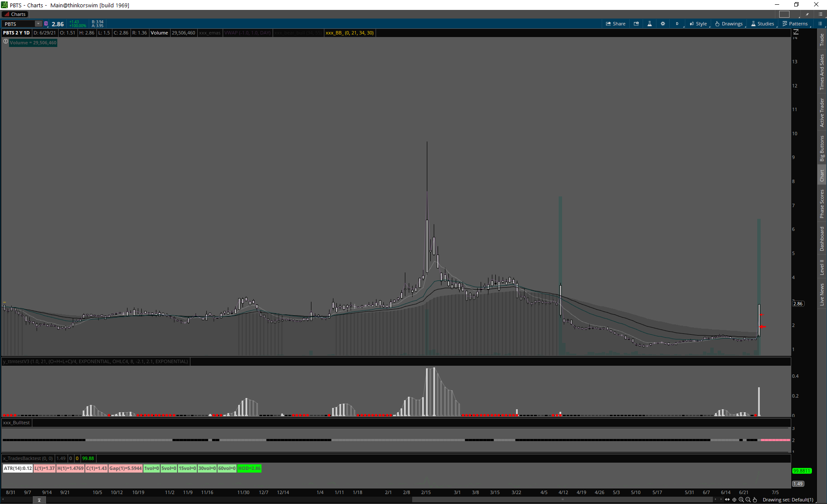Viewport: 827px width, 504px height.
Task: Select the hand drawing tool icon
Action: (x=755, y=500)
